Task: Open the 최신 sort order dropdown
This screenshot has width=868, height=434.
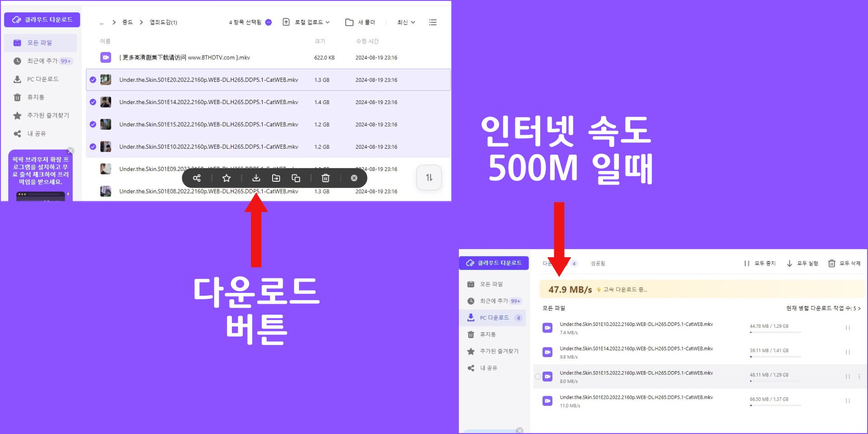Action: click(x=405, y=22)
